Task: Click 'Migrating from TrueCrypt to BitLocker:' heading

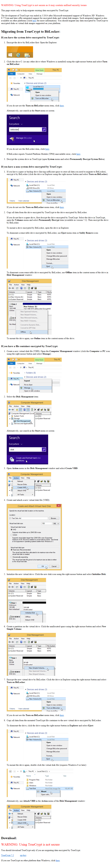Action: [x=31, y=31]
